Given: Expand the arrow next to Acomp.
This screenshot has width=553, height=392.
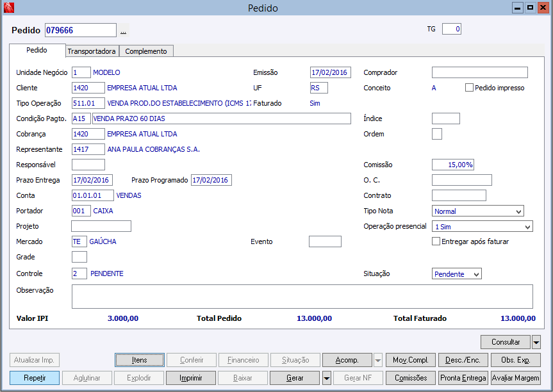Looking at the screenshot, I should click(x=377, y=360).
